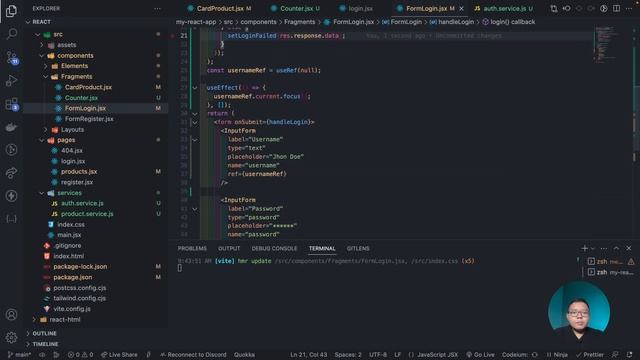Open the Docker view in activity bar
This screenshot has width=640, height=360.
click(11, 127)
